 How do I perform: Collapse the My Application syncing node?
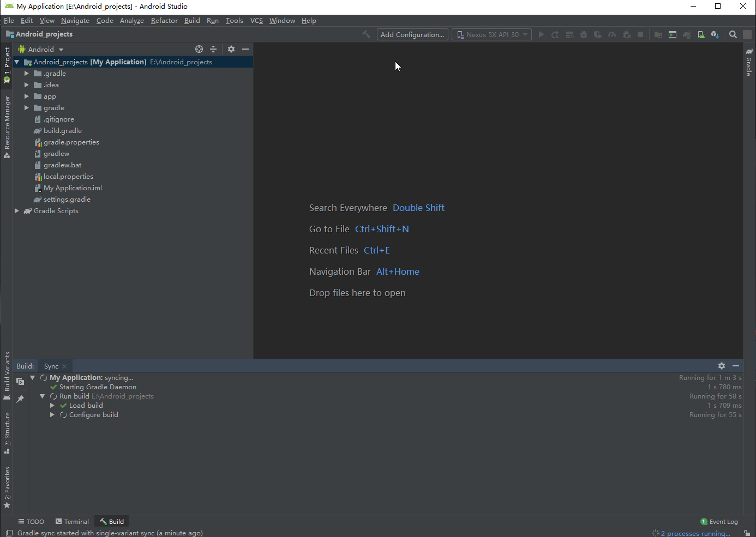tap(32, 378)
